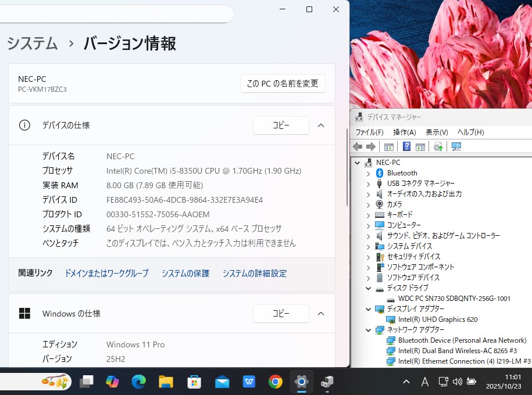Copy device specifications with コピー button
The height and width of the screenshot is (395, 532).
pyautogui.click(x=281, y=125)
